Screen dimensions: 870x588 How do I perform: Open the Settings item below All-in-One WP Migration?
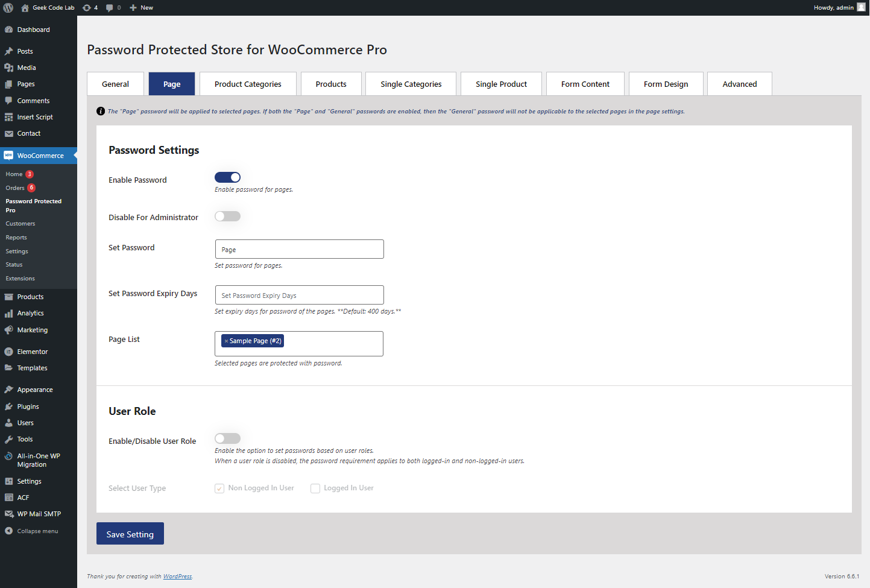point(29,481)
